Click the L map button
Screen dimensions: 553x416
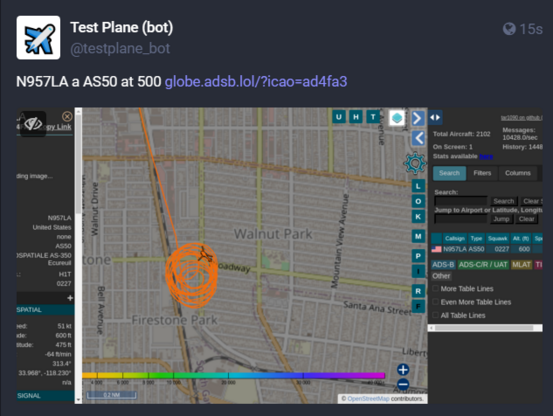point(418,186)
